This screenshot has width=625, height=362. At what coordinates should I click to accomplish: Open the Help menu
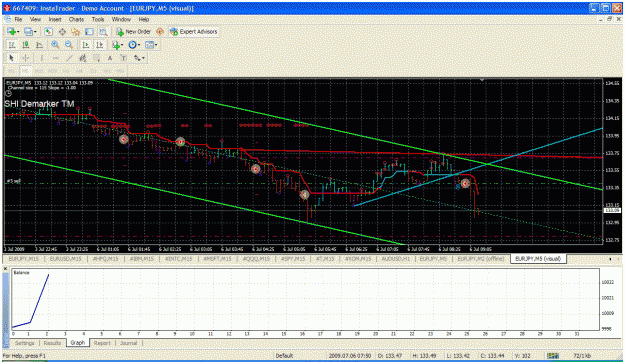tap(144, 19)
